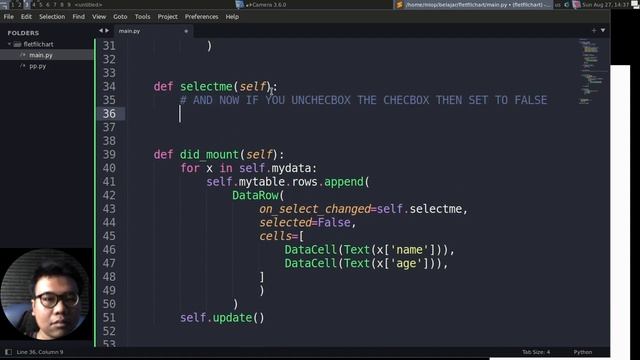Click the cells=[ line

point(281,236)
